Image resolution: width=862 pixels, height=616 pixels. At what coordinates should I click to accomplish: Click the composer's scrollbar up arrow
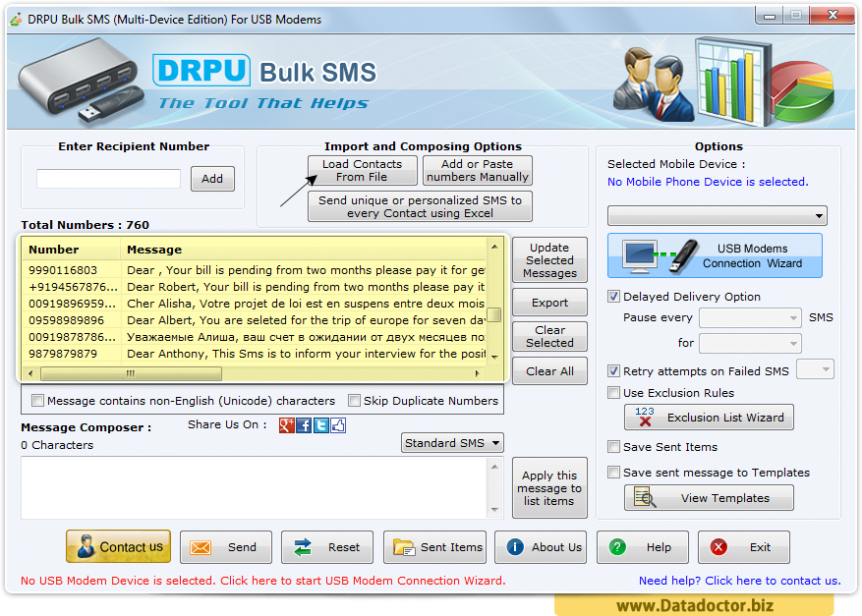click(x=494, y=467)
